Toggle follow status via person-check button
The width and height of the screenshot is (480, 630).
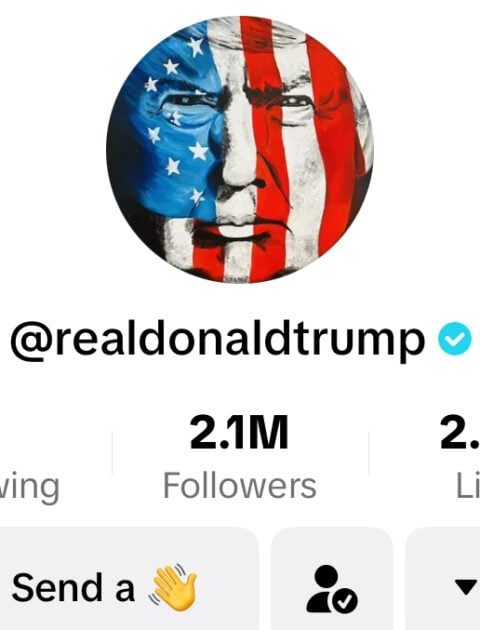(332, 579)
